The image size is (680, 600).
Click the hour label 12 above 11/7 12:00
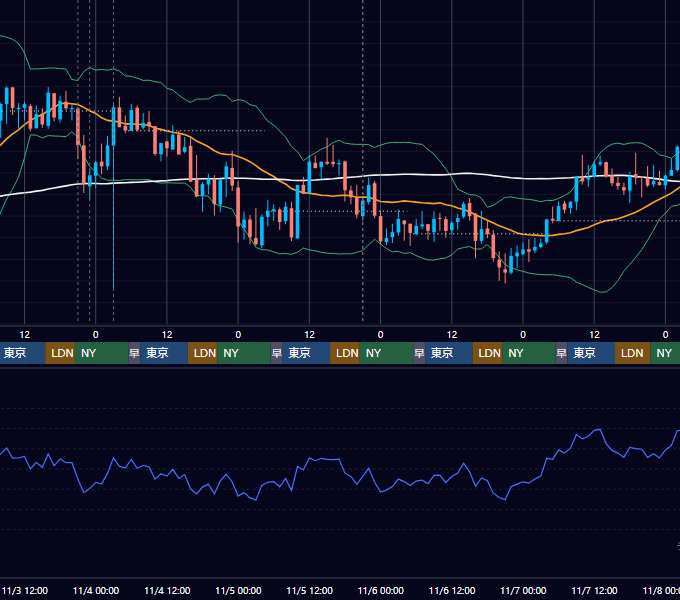594,335
